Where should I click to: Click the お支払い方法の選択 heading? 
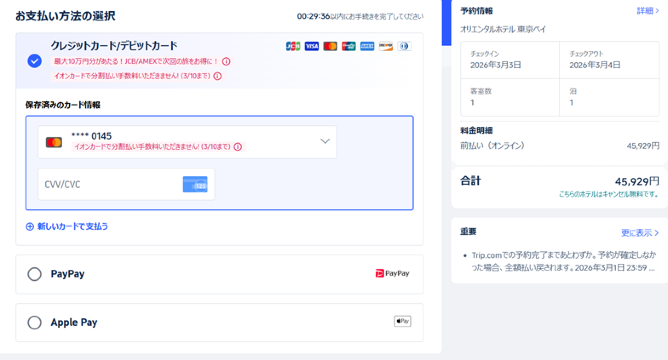(65, 16)
